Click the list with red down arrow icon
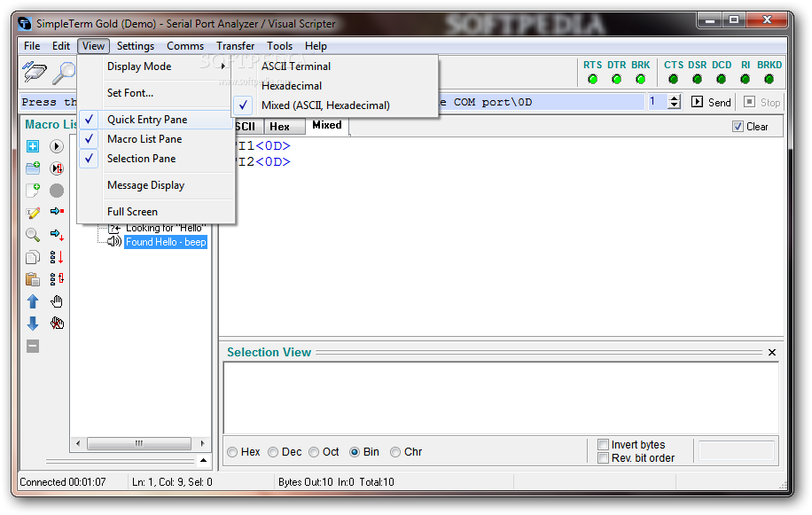This screenshot has width=812, height=515. click(57, 257)
